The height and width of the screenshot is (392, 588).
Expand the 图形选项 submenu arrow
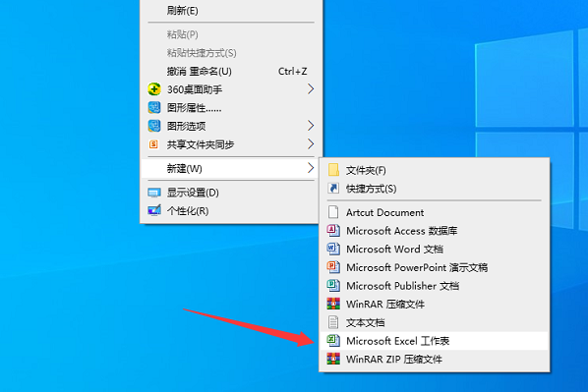pyautogui.click(x=311, y=126)
